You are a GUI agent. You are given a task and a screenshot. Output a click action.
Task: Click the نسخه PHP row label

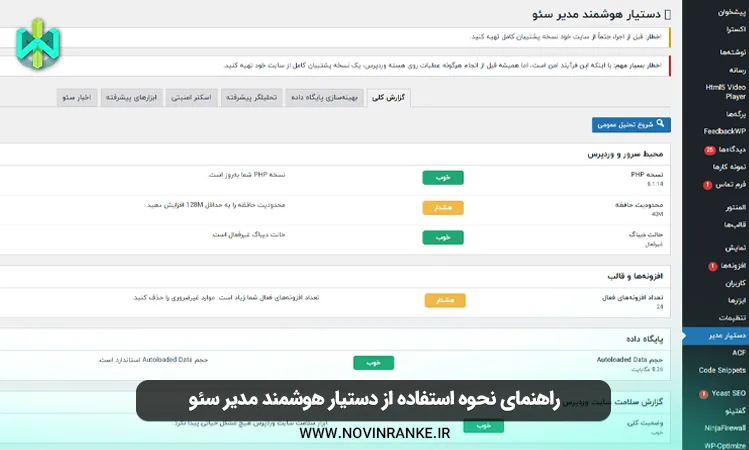point(647,175)
